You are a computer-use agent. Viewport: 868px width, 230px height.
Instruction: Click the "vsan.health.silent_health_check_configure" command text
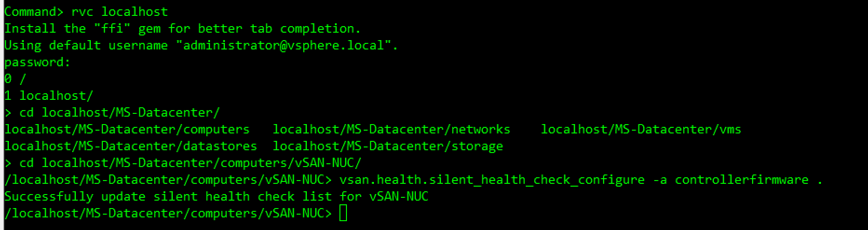[x=492, y=180]
